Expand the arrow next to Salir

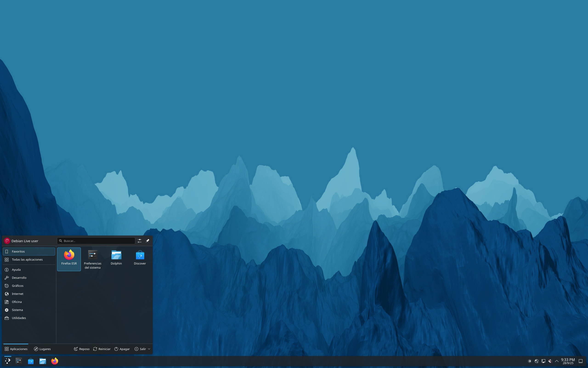[x=149, y=349]
